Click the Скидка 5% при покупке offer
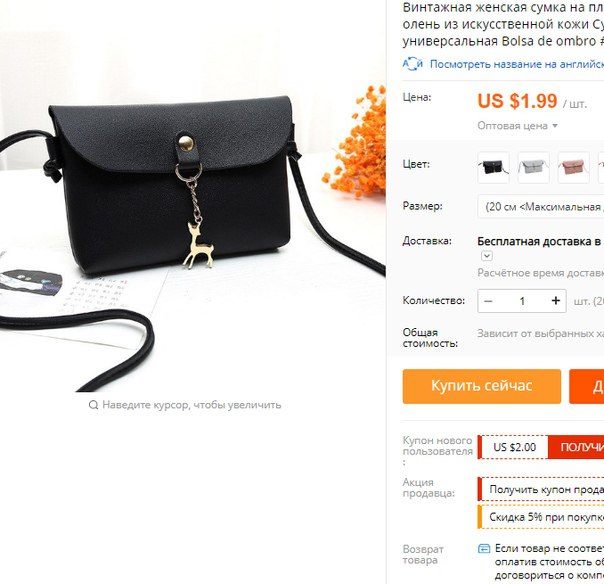 [541, 517]
